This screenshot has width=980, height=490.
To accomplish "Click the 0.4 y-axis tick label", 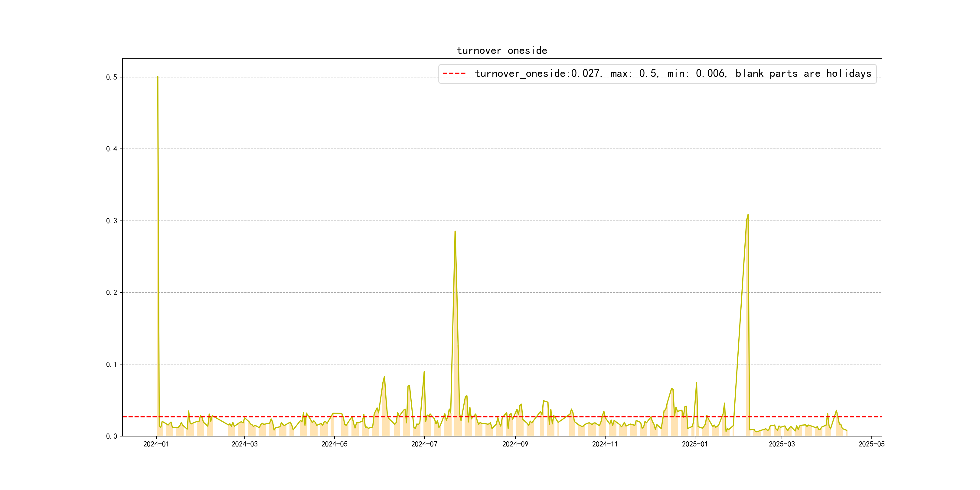I will [x=112, y=149].
